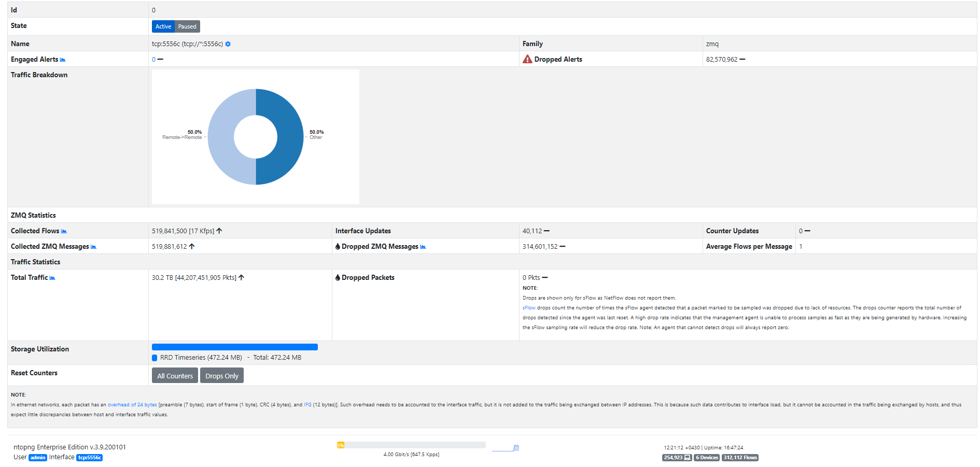The height and width of the screenshot is (467, 980).
Task: Open the 312,112 Flows footer badge
Action: click(740, 458)
